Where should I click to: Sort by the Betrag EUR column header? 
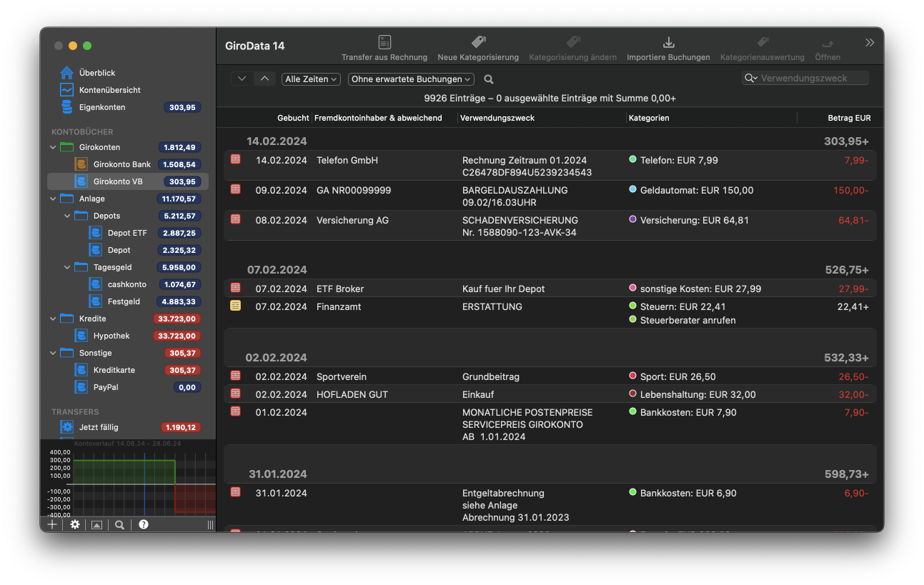pyautogui.click(x=850, y=118)
